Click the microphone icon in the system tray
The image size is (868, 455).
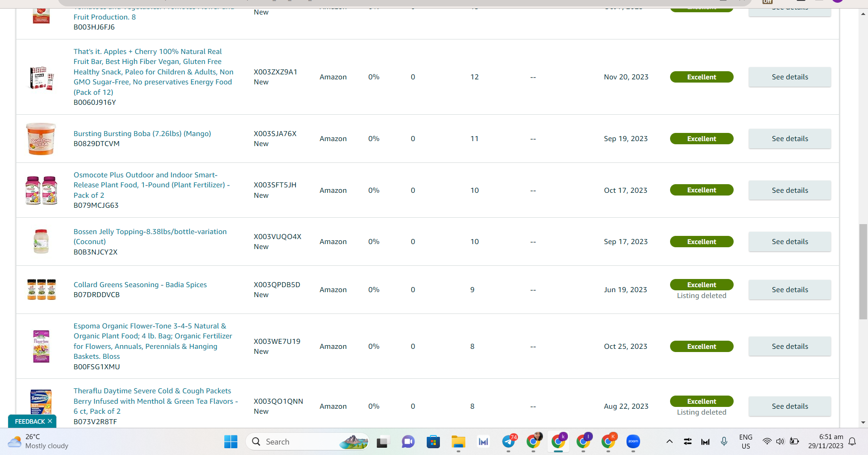click(724, 441)
